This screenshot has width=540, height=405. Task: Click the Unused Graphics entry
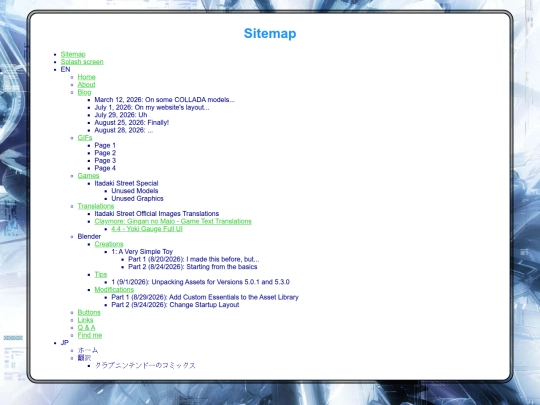pyautogui.click(x=137, y=198)
